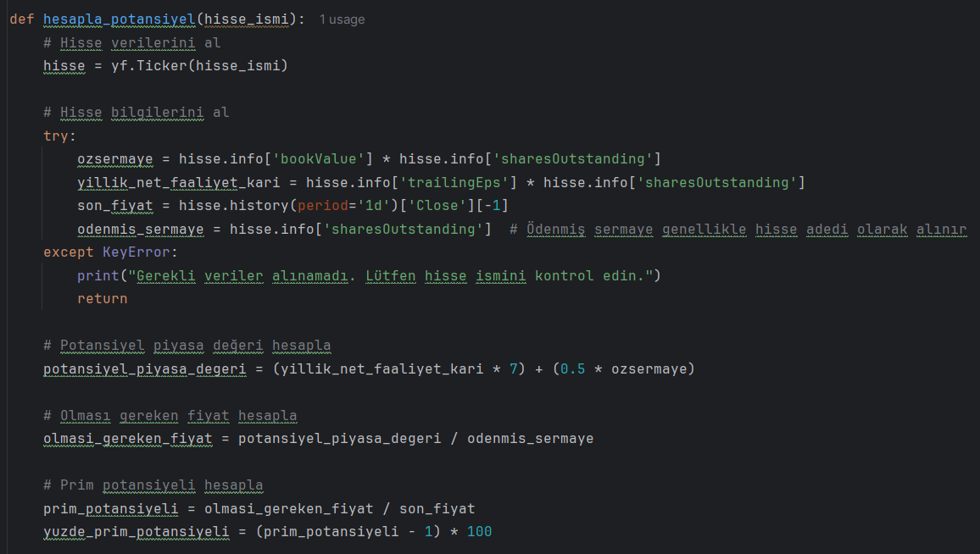Image resolution: width=980 pixels, height=554 pixels.
Task: Click the 'def' keyword
Action: pos(22,19)
